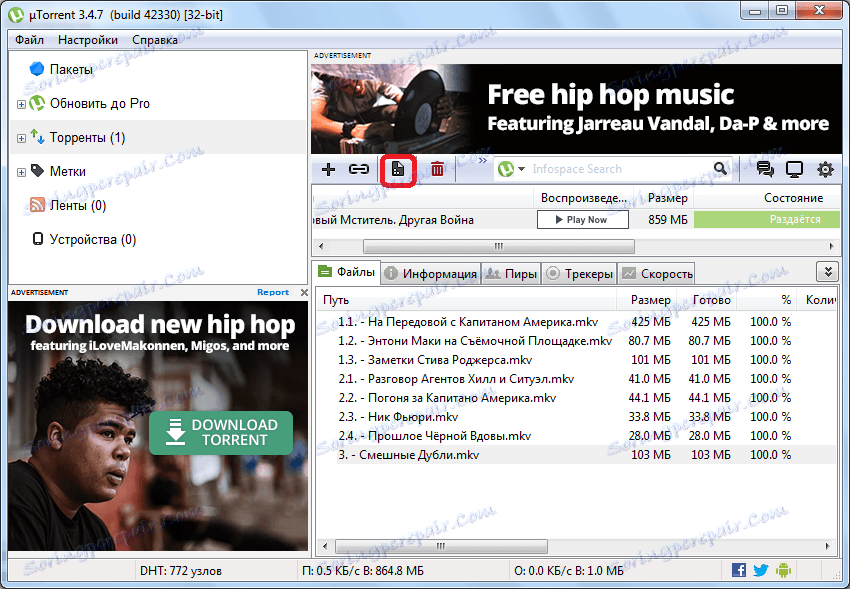This screenshot has height=589, width=850.
Task: Expand the Обновить до Pro tree node
Action: click(x=21, y=104)
